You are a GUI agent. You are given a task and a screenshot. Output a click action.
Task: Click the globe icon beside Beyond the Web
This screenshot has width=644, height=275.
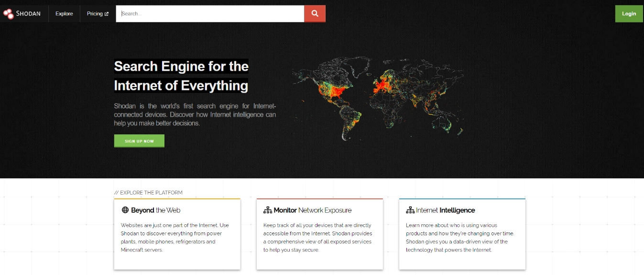[125, 210]
